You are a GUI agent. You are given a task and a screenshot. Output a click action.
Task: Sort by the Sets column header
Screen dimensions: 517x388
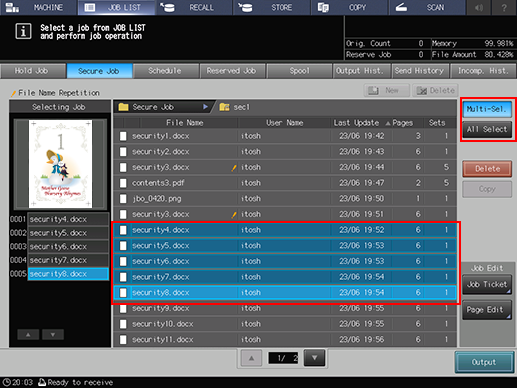tap(437, 123)
